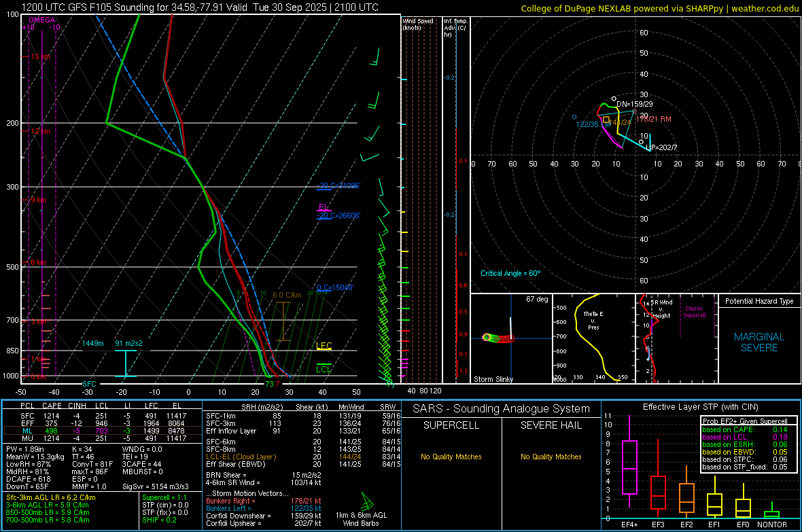This screenshot has height=532, width=802.
Task: Click the SHIP = 0.2 value
Action: point(159,520)
